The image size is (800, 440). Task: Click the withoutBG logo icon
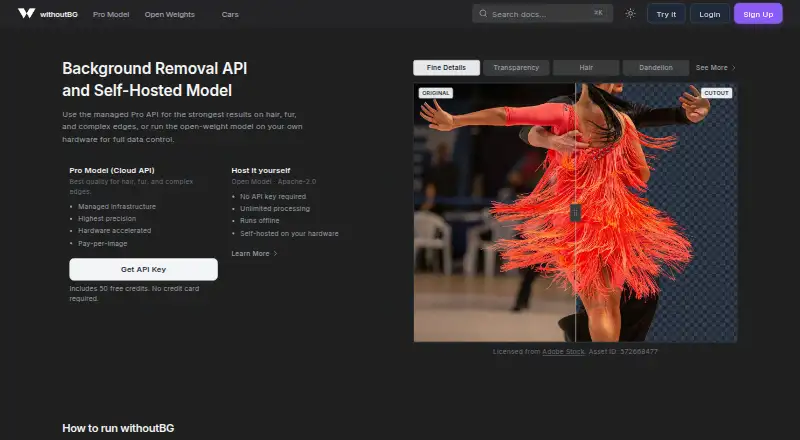(27, 13)
